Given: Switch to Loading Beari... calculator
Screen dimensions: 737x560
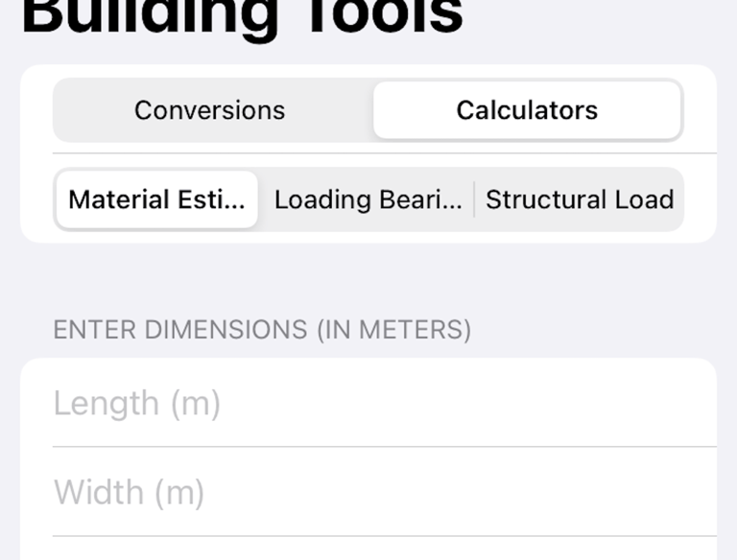Looking at the screenshot, I should pyautogui.click(x=368, y=199).
